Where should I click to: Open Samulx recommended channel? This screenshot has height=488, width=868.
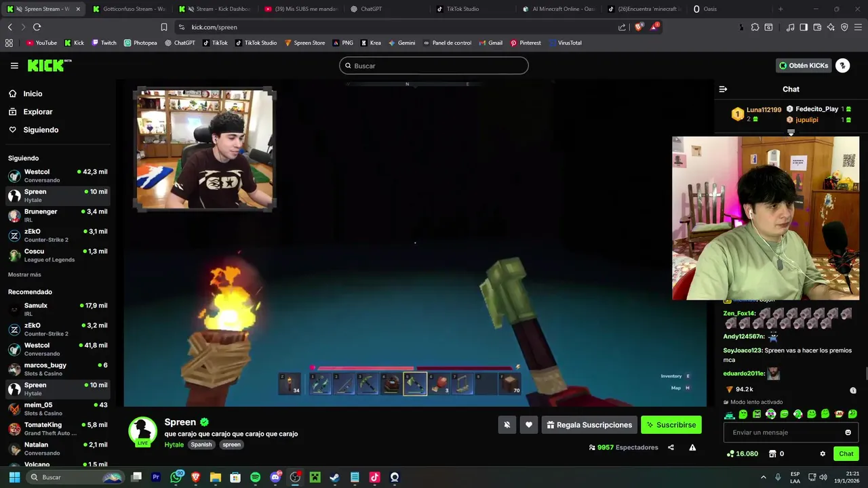click(58, 309)
